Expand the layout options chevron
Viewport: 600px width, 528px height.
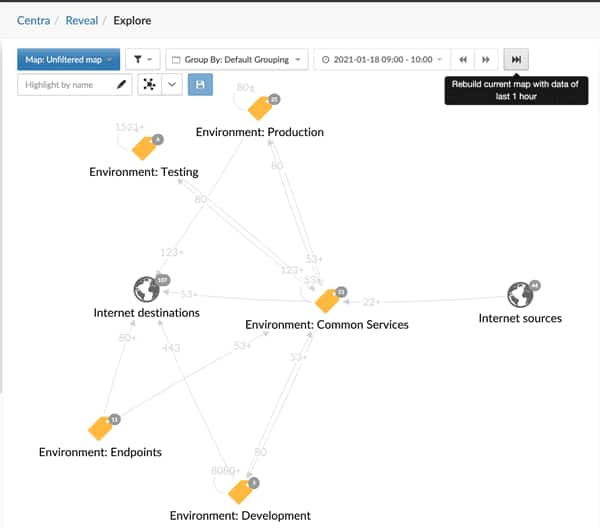(x=171, y=85)
